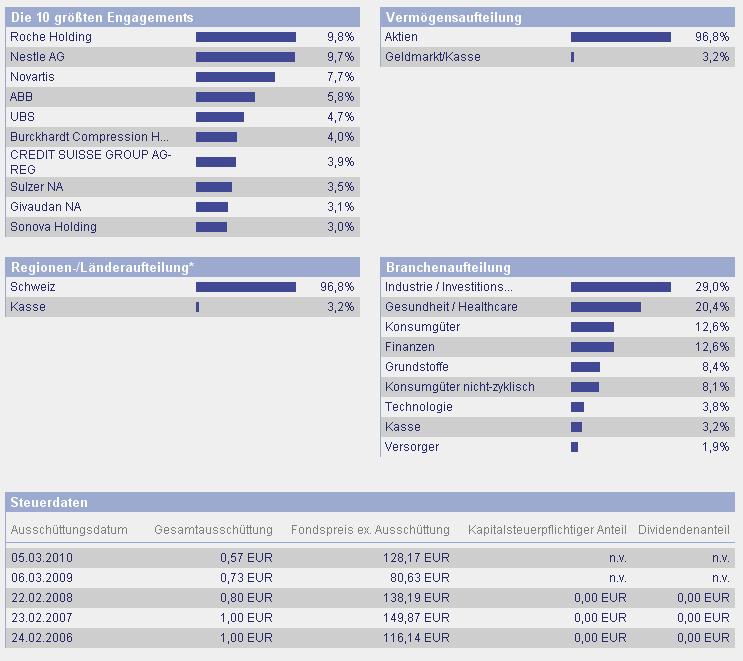Viewport: 743px width, 661px height.
Task: Click the 149,87 EUR fund price
Action: point(417,618)
